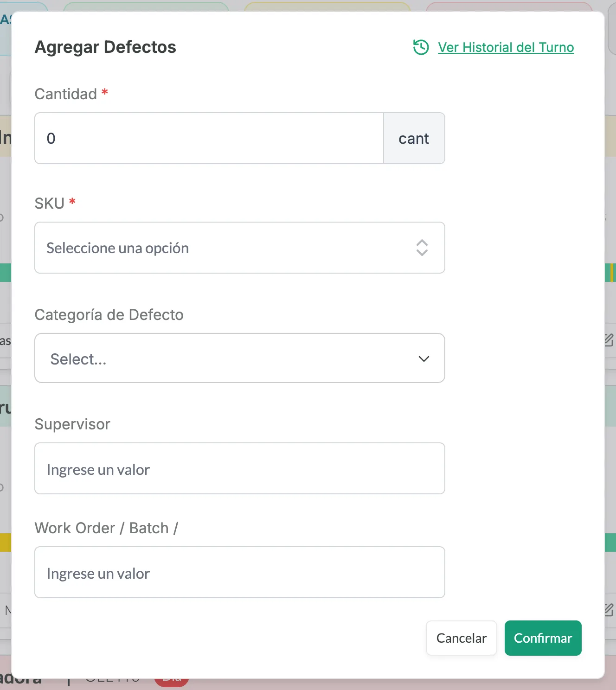Screen dimensions: 616x690
Task: Confirm adding the defects
Action: (x=543, y=638)
